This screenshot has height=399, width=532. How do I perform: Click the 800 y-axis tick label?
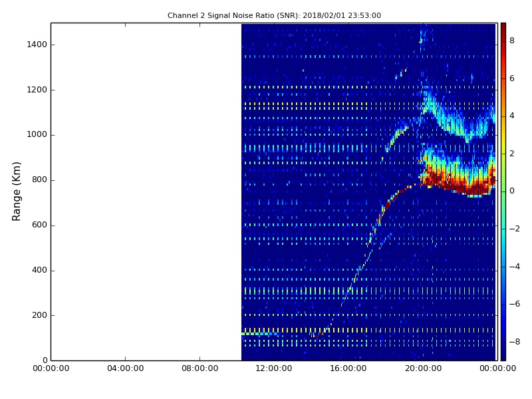tap(39, 180)
